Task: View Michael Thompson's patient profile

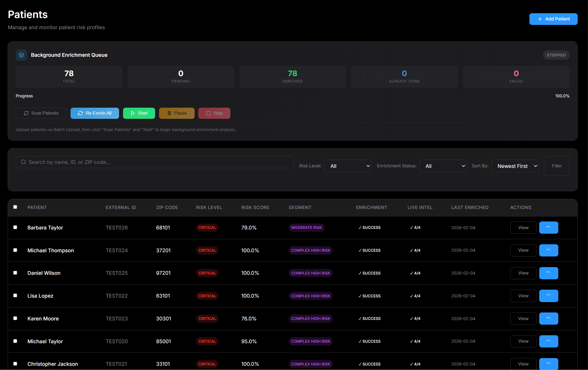Action: point(523,250)
